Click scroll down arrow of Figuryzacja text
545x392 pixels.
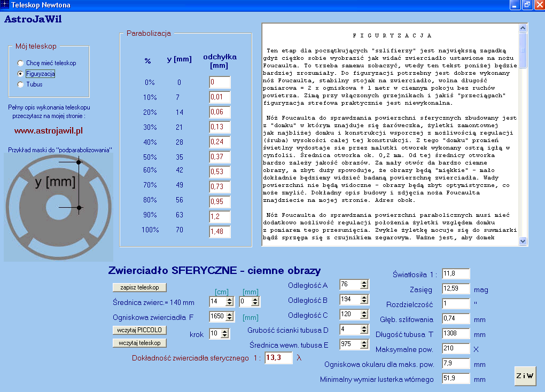[x=523, y=241]
